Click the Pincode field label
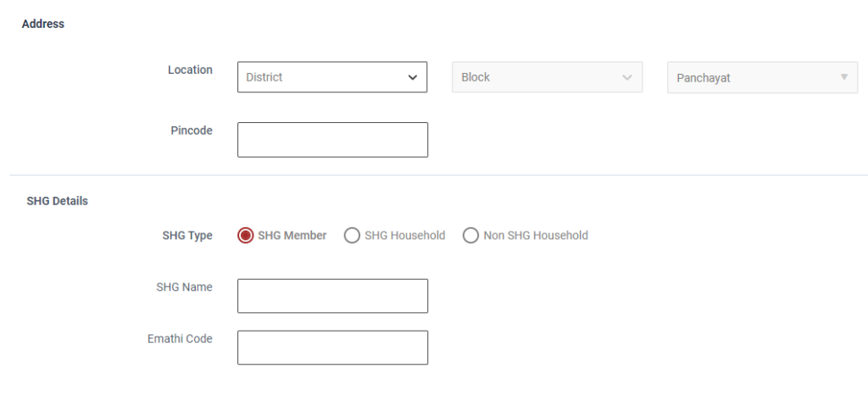 point(192,131)
